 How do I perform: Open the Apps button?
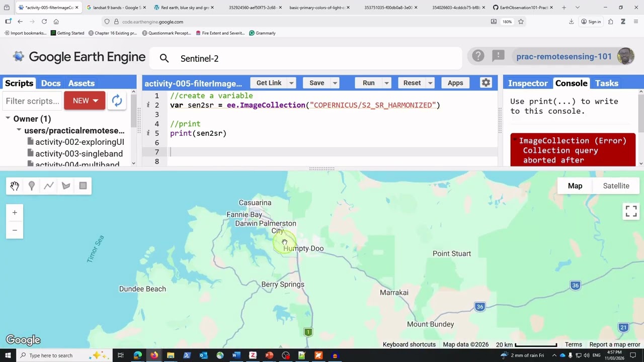[455, 83]
